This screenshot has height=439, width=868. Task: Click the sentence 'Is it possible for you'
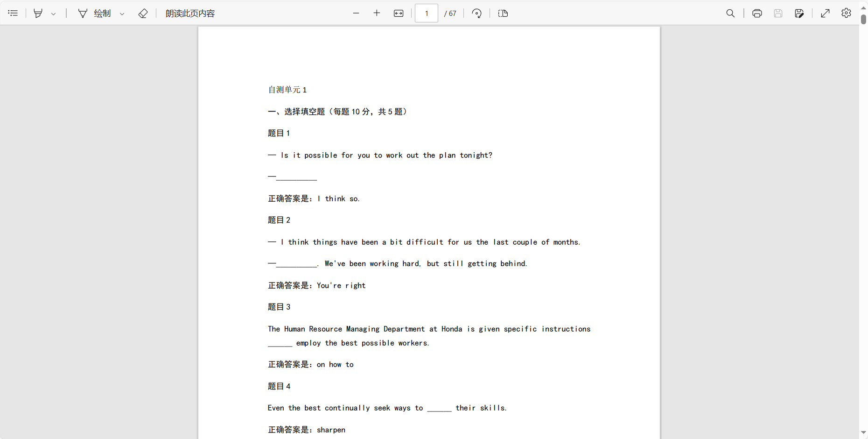tap(380, 155)
